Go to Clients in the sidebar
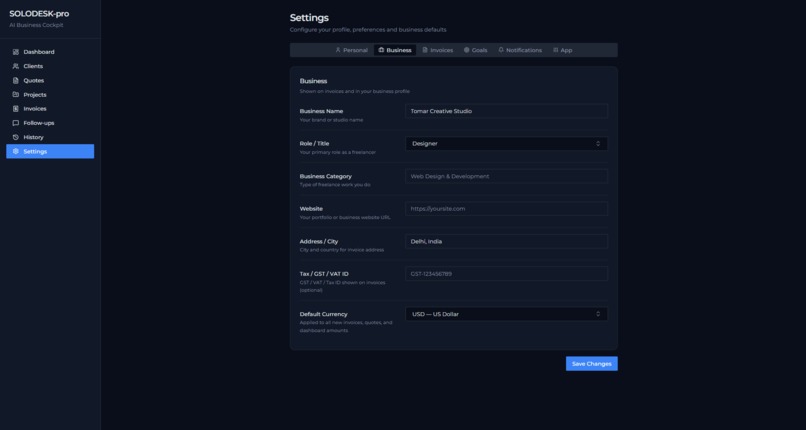 point(50,66)
